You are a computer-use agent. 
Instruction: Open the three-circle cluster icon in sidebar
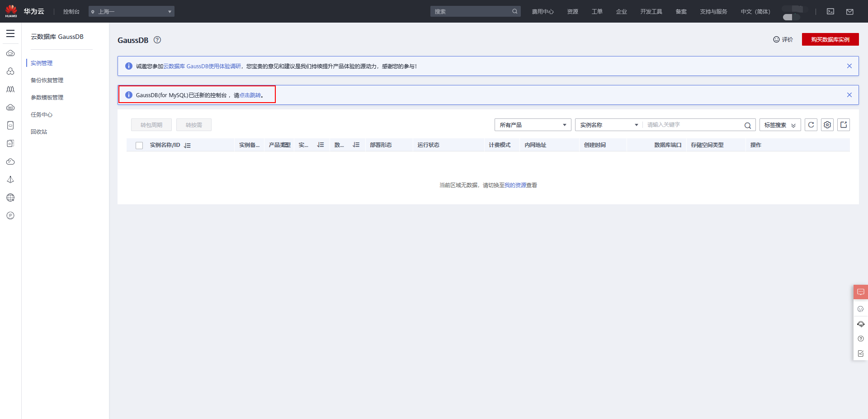10,71
